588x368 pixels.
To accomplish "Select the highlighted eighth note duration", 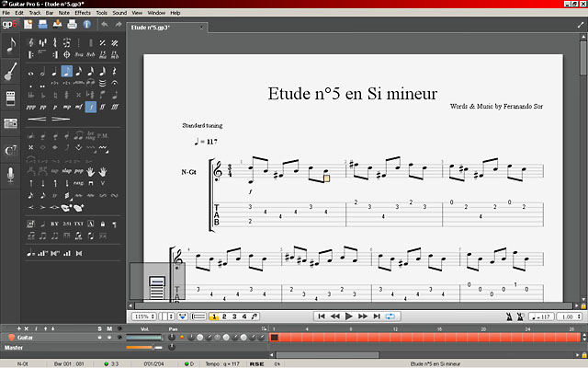I will pyautogui.click(x=67, y=72).
